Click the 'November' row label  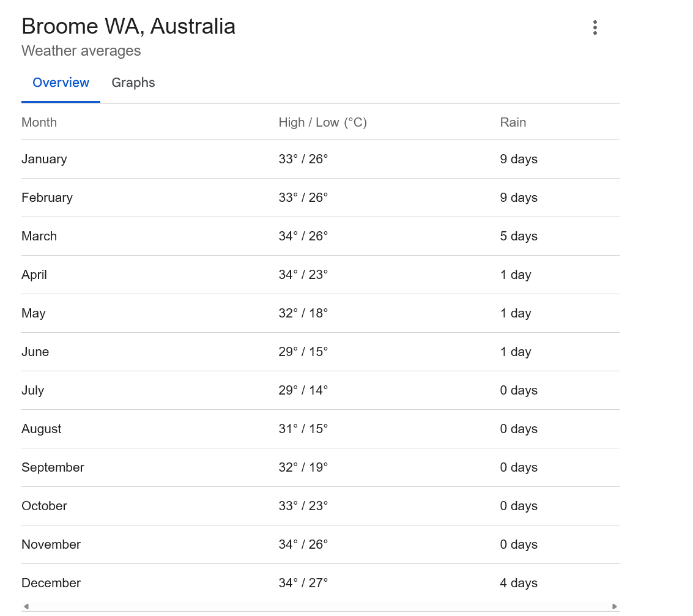[51, 544]
